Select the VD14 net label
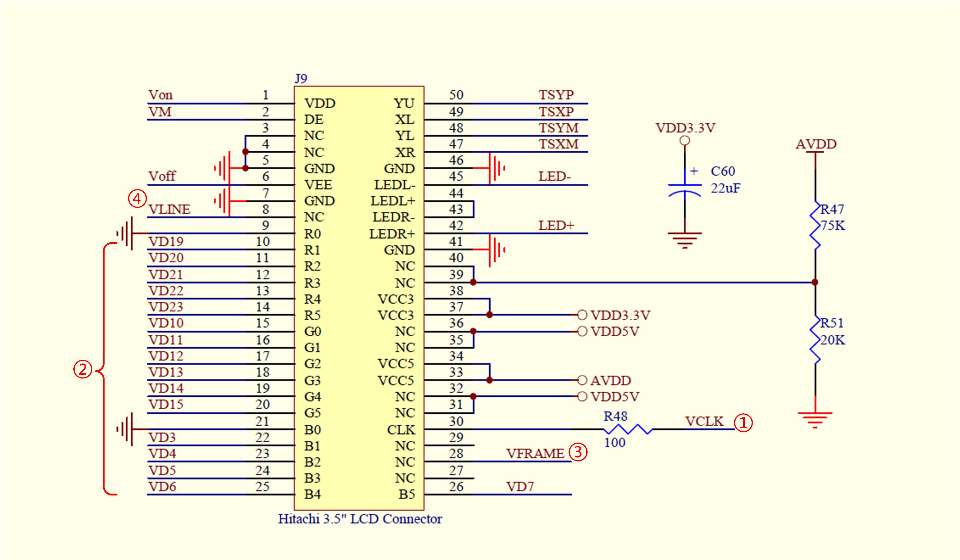960x560 pixels. (166, 388)
